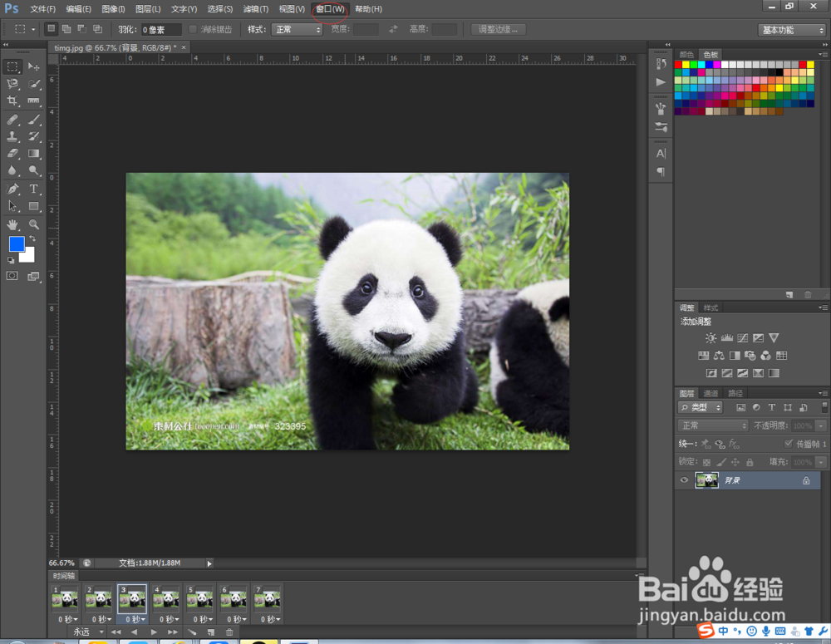This screenshot has width=831, height=644.
Task: Open the 样式 style dropdown in options bar
Action: coord(297,29)
